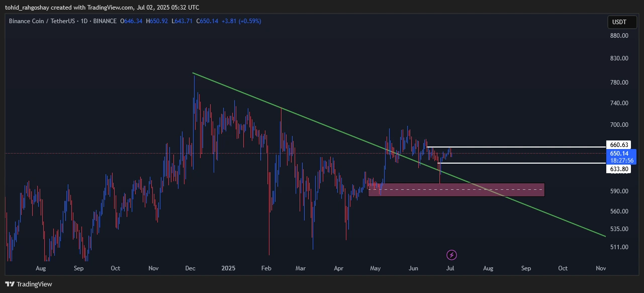Click the Nov label left of Dec
Image resolution: width=644 pixels, height=293 pixels.
pos(154,268)
